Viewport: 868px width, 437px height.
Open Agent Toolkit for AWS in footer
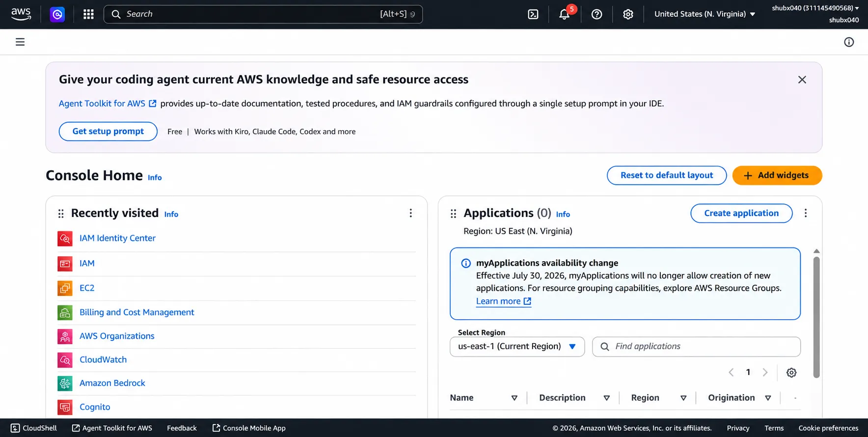tap(112, 428)
